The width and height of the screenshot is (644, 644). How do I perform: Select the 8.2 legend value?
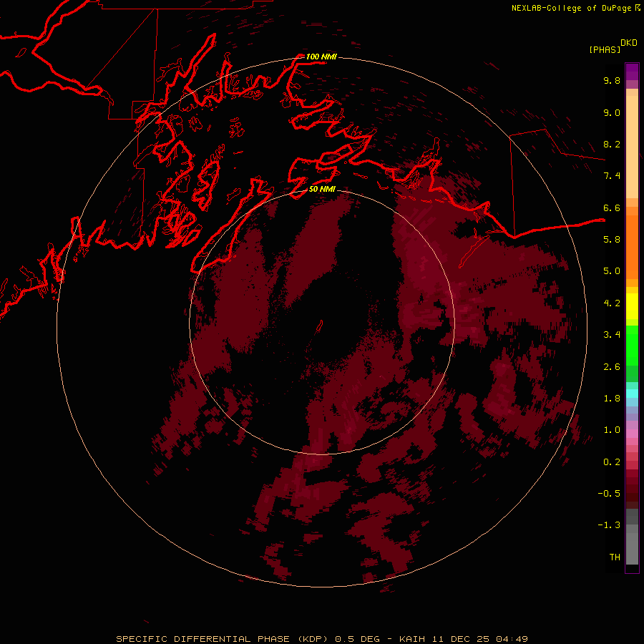pyautogui.click(x=612, y=144)
